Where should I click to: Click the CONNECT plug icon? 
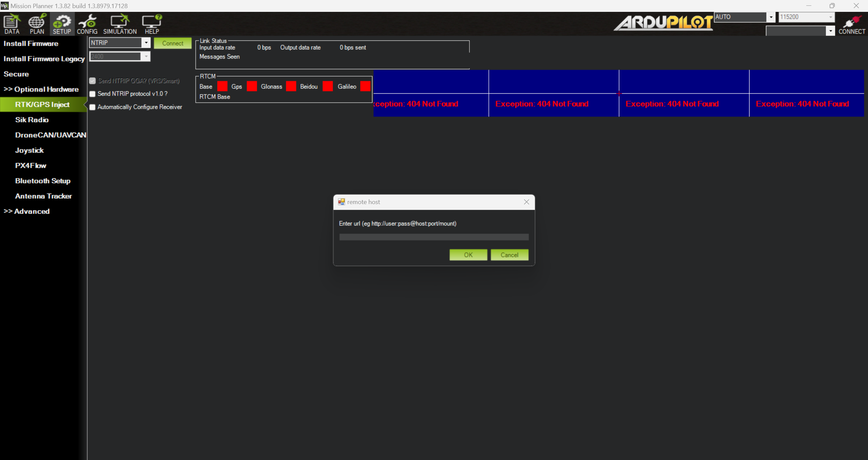(851, 24)
